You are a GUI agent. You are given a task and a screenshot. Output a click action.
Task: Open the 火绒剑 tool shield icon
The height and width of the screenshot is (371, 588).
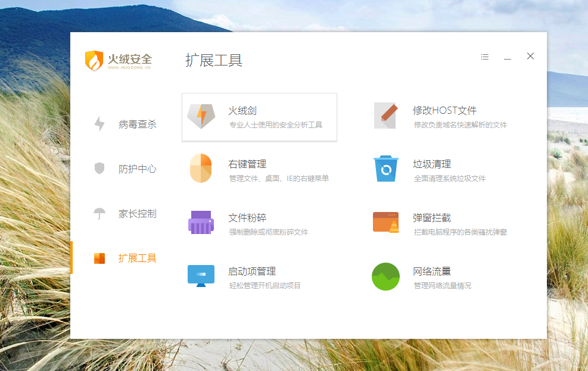point(201,117)
